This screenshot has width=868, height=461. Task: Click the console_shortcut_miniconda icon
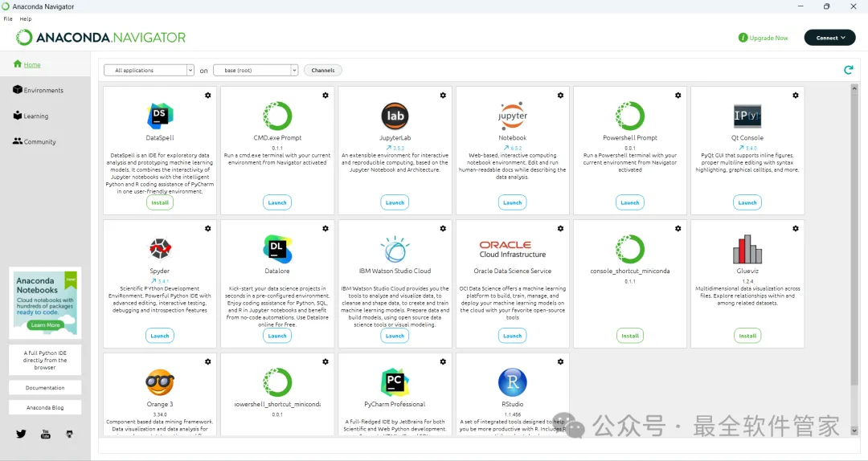click(630, 249)
